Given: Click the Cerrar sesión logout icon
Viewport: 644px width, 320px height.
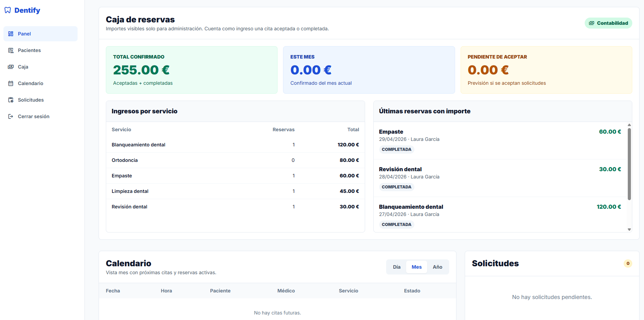Looking at the screenshot, I should [11, 116].
